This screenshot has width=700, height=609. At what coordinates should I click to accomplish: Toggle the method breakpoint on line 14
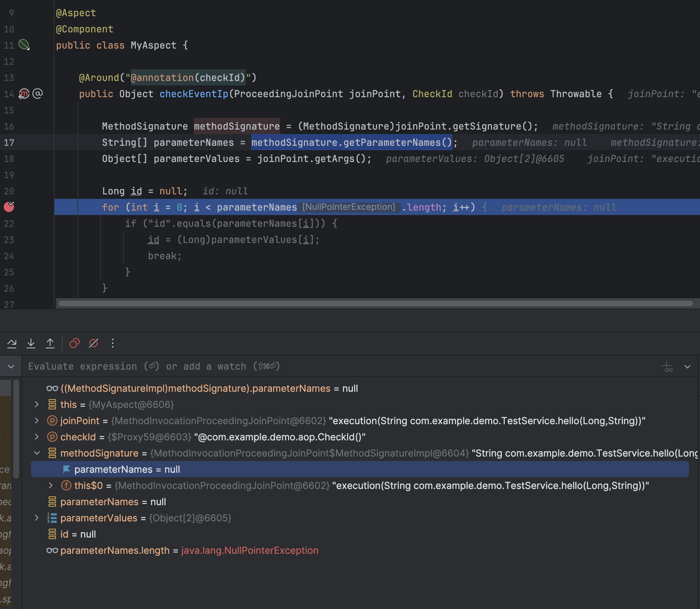[24, 94]
